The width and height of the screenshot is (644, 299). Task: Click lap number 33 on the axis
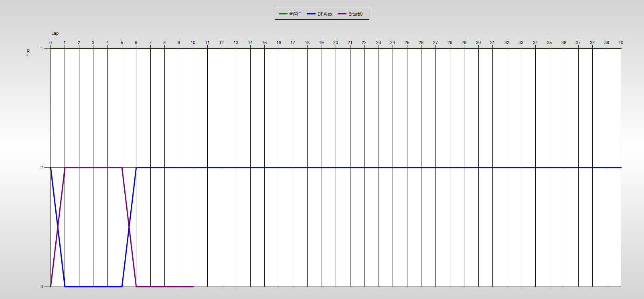click(x=521, y=42)
